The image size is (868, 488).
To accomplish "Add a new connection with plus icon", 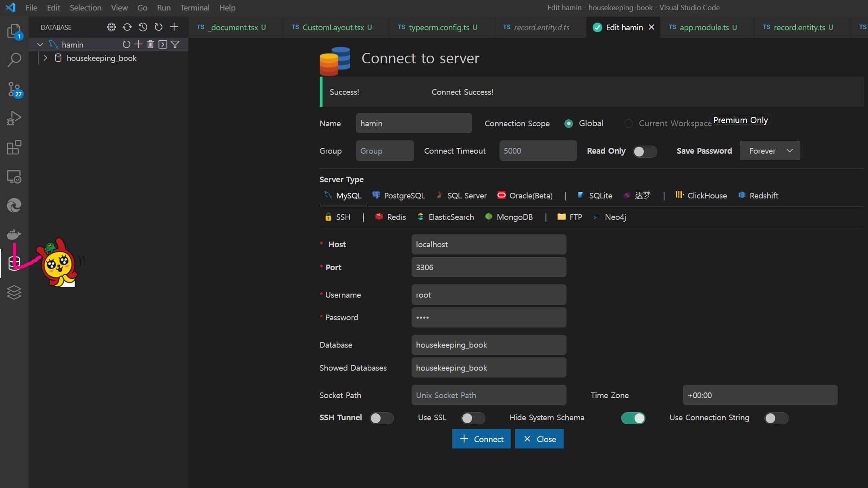I will (174, 27).
